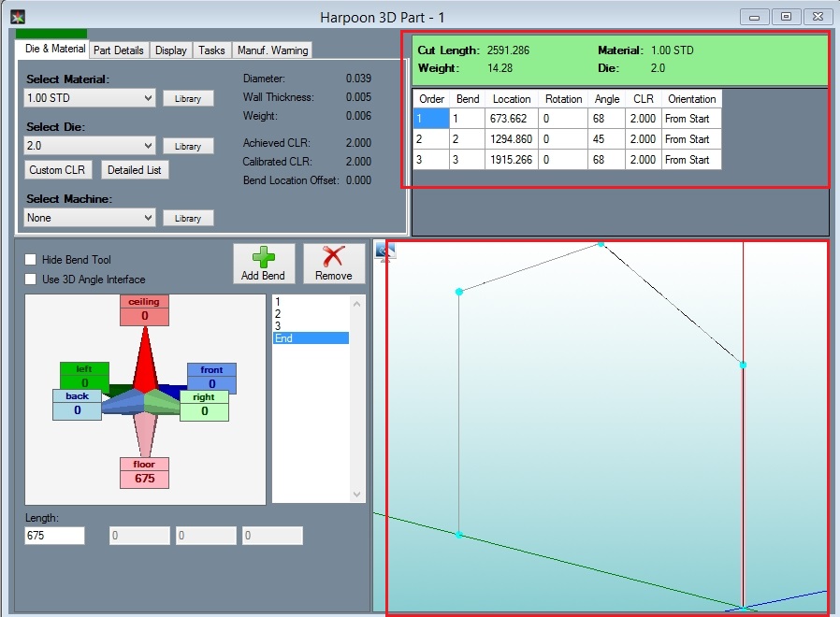This screenshot has height=617, width=840.
Task: Open the Select Machine dropdown
Action: [x=90, y=218]
